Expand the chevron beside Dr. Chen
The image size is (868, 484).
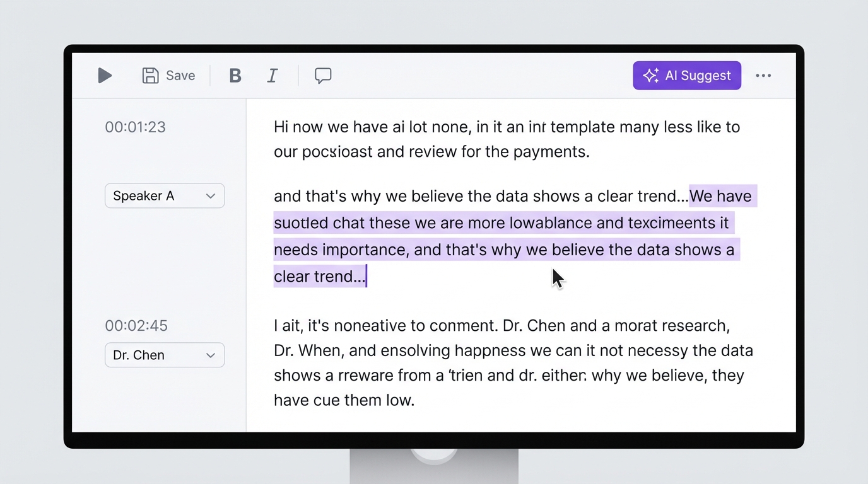211,355
